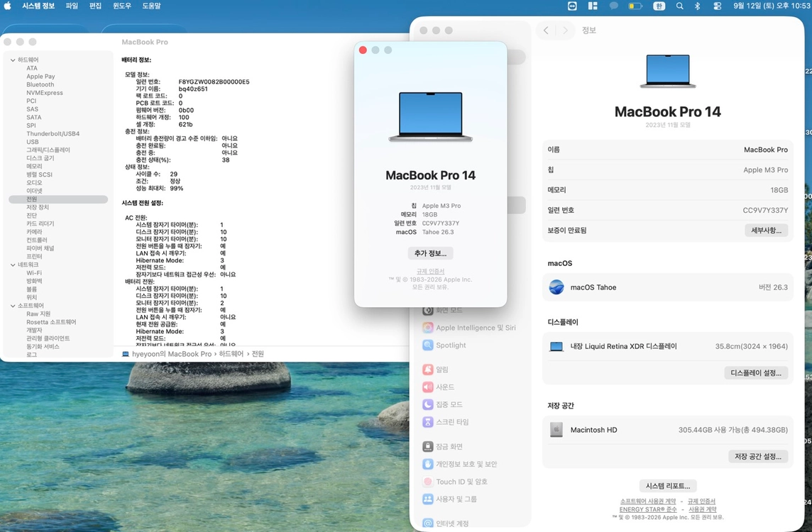The height and width of the screenshot is (532, 812).
Task: Select 전원 in hardware tree
Action: (58, 199)
